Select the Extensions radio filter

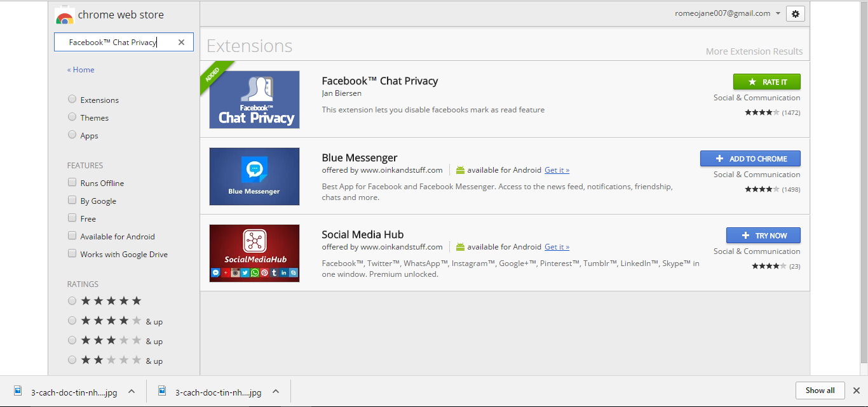72,100
